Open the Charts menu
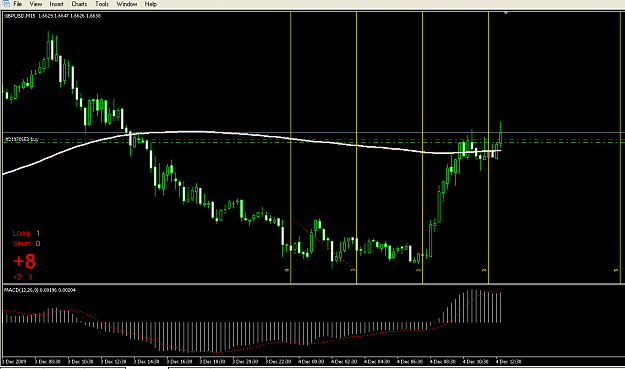Screen dimensions: 625x369 tap(79, 4)
